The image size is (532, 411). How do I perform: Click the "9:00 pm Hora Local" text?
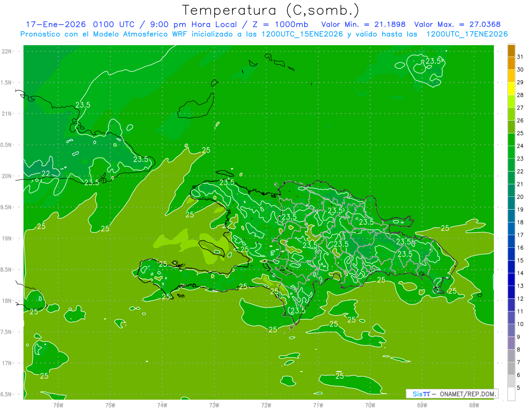coord(194,24)
